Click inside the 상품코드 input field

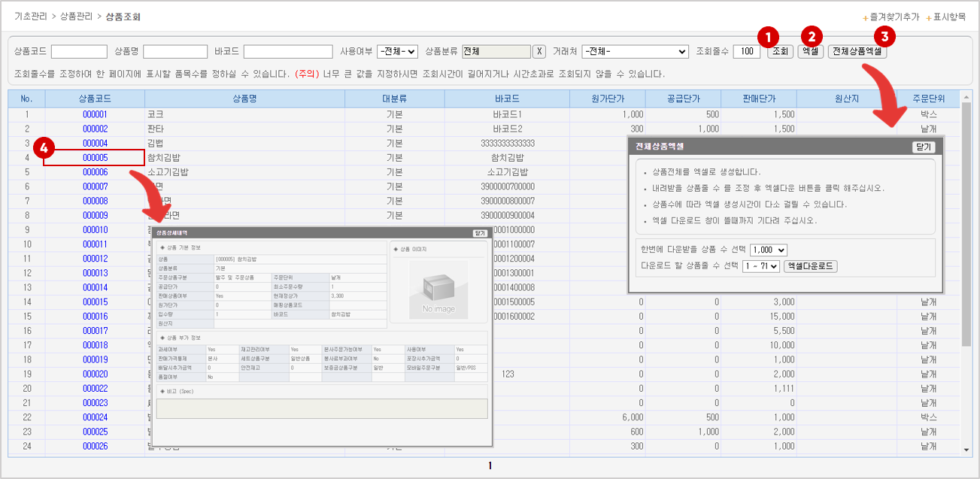[79, 52]
